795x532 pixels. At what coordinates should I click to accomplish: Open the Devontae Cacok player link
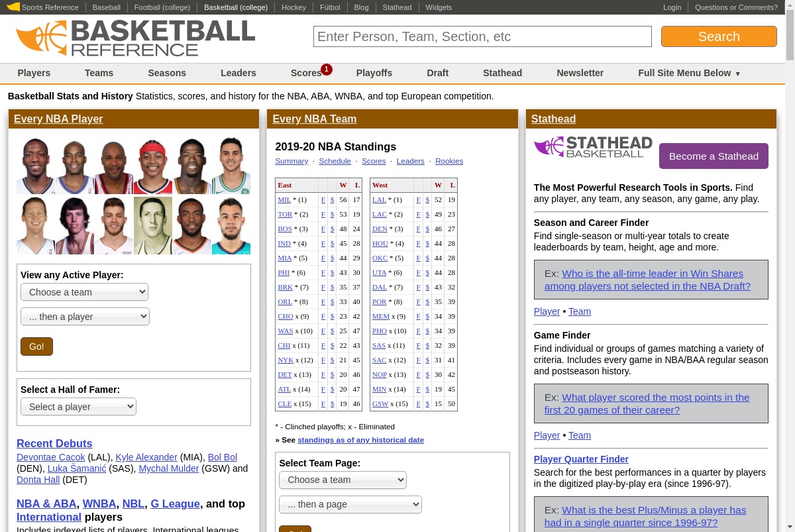[51, 457]
